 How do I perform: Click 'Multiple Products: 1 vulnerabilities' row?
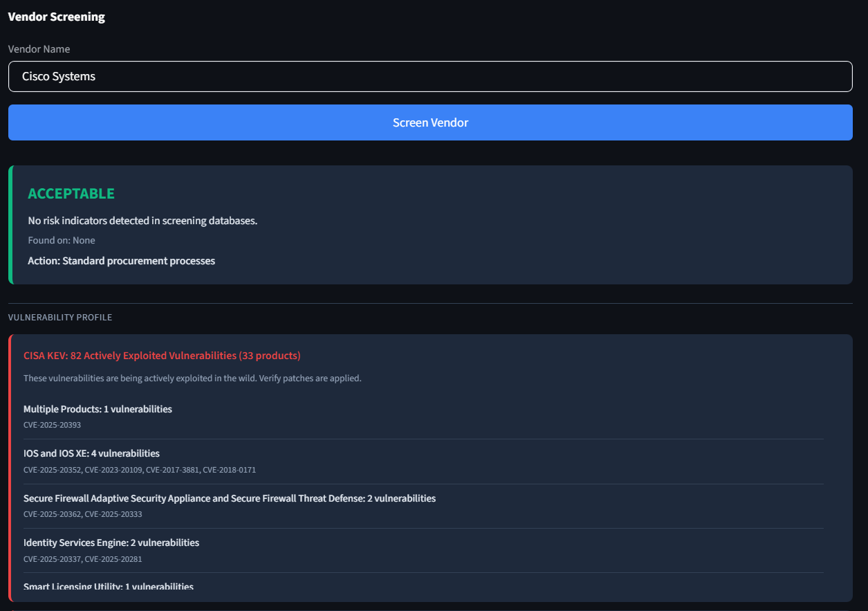point(98,409)
